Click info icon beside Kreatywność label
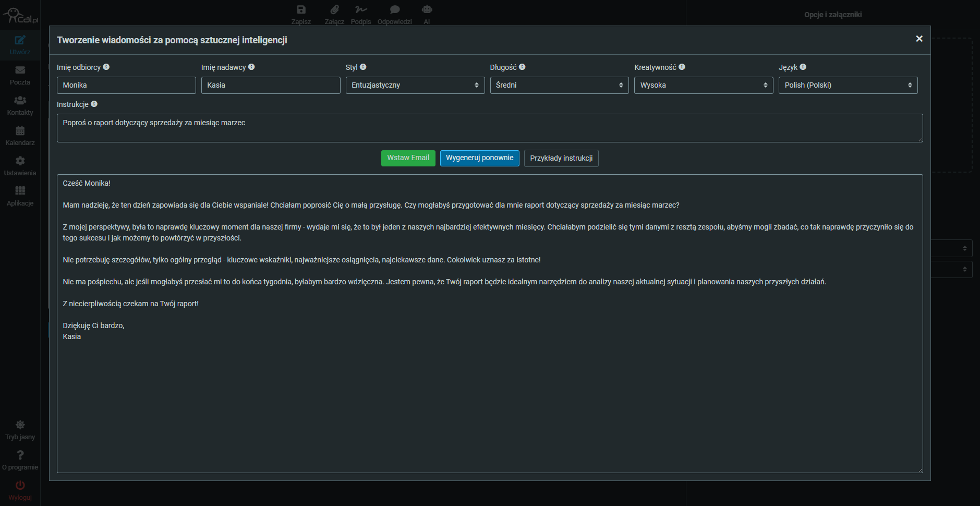The image size is (980, 506). (682, 67)
